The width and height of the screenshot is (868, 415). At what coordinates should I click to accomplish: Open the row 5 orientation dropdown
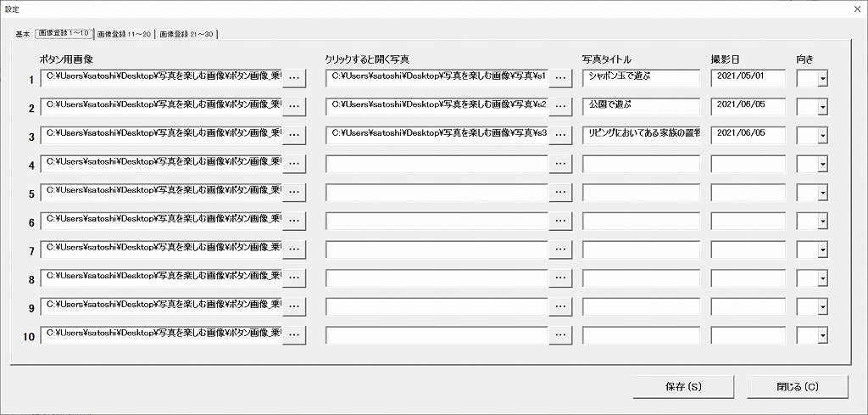(822, 193)
